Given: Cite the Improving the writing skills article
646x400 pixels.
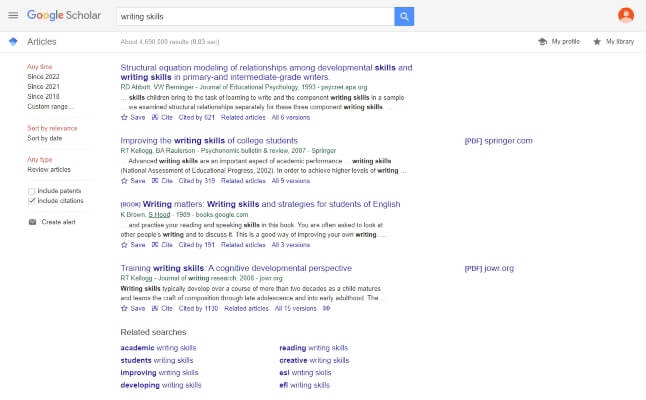Looking at the screenshot, I should [162, 181].
